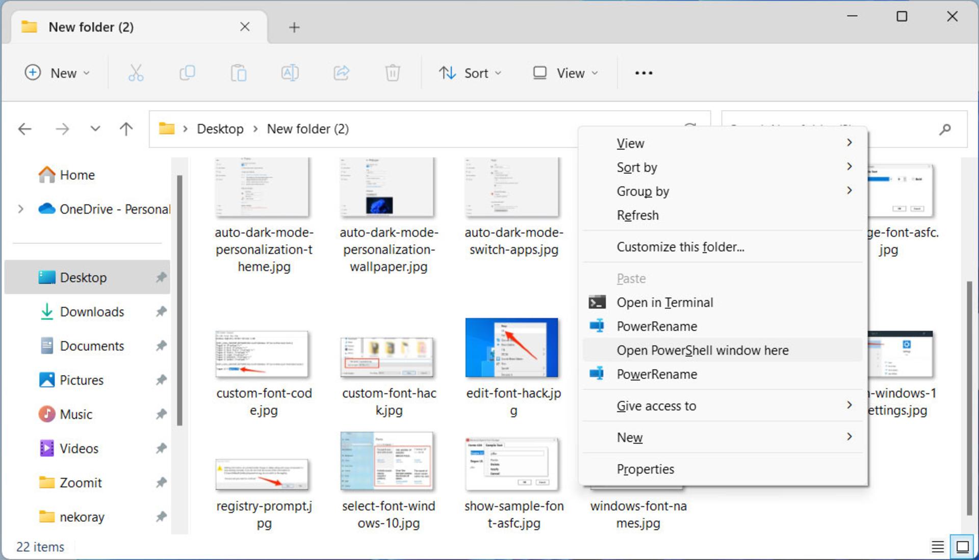Open the See more three-dots menu
979x560 pixels.
click(x=643, y=73)
